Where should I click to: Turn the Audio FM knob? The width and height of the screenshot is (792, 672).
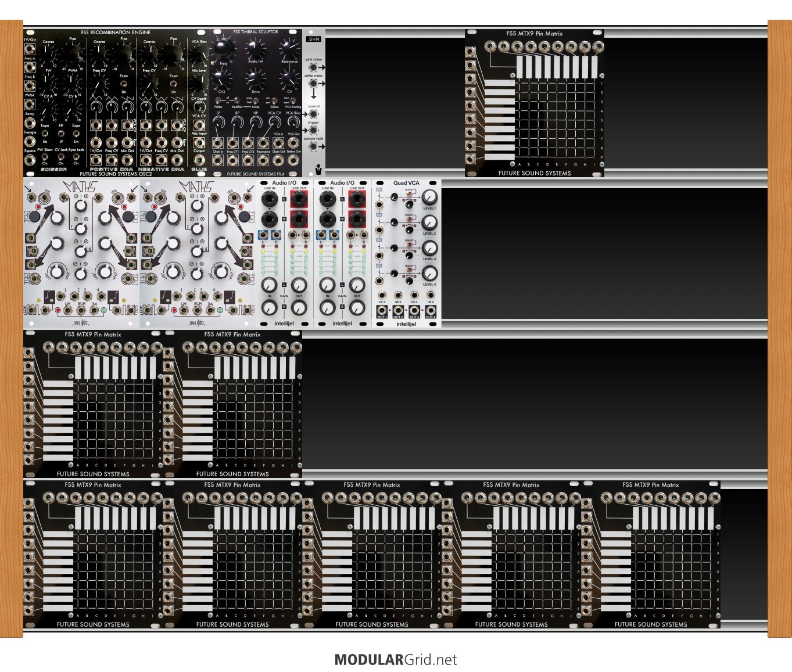point(254,48)
